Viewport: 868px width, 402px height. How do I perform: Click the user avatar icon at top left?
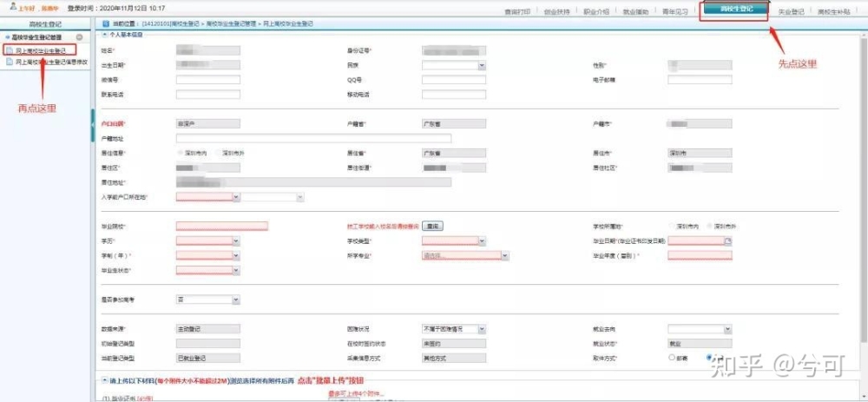(x=13, y=7)
